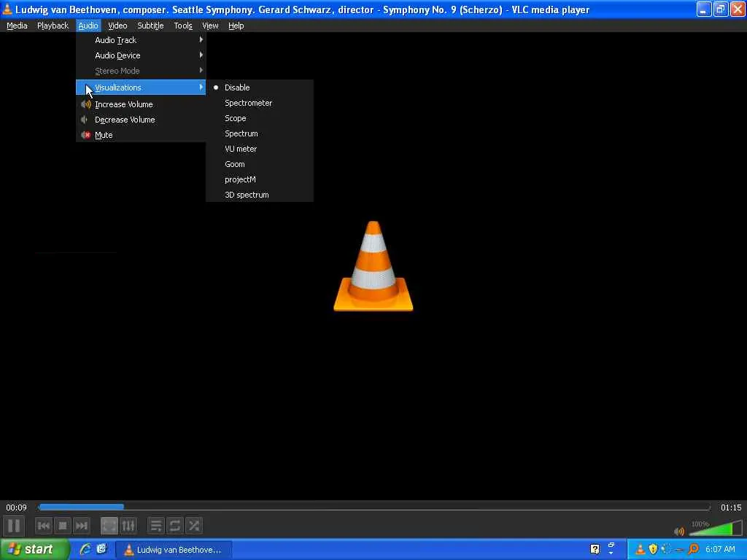Choose the projectM visualization
The height and width of the screenshot is (560, 747).
pyautogui.click(x=260, y=179)
